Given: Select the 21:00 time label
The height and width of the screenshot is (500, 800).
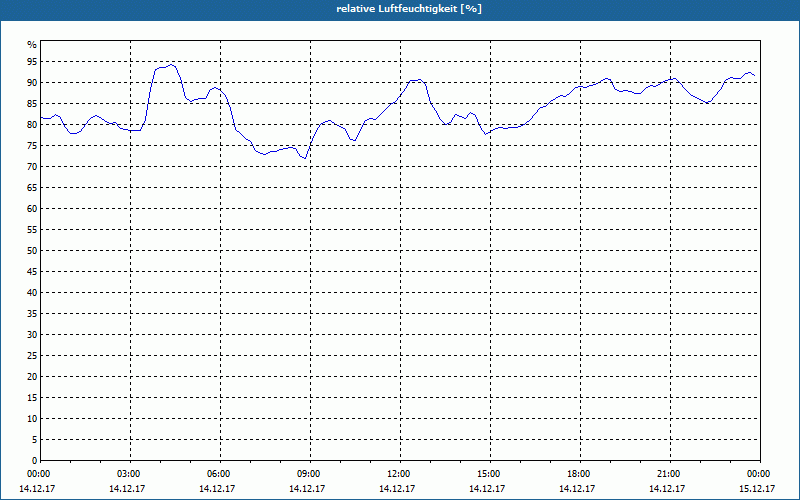Looking at the screenshot, I should (x=668, y=474).
